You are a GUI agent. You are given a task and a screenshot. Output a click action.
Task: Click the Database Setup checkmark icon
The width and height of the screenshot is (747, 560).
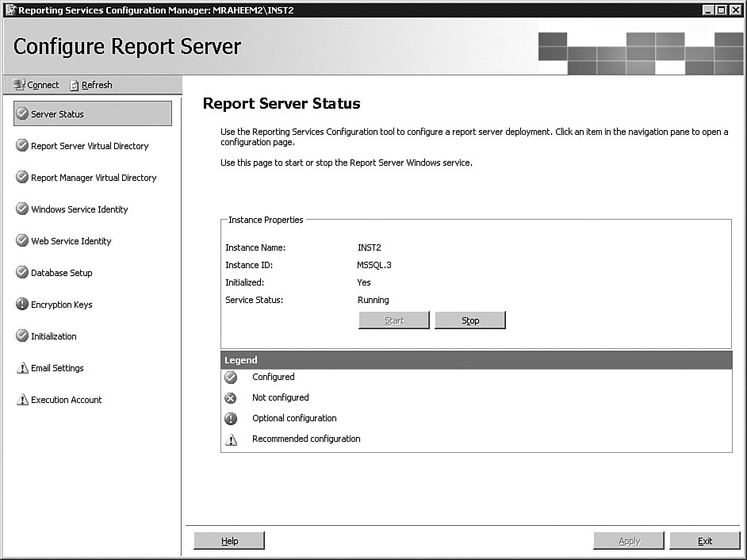(x=22, y=272)
